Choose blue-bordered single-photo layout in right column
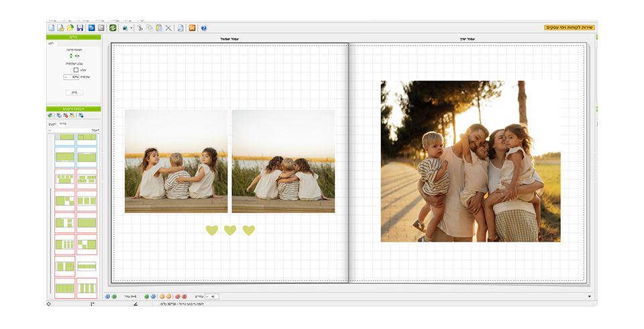 point(87,157)
